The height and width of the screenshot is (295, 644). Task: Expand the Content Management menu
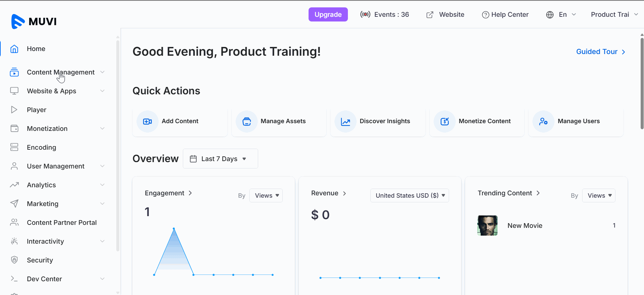pyautogui.click(x=61, y=72)
